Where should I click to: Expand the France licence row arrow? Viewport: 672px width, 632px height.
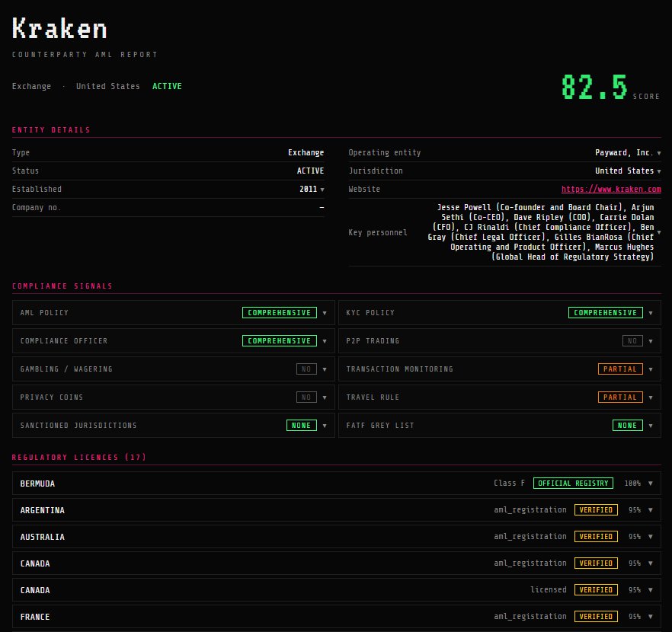tap(651, 617)
